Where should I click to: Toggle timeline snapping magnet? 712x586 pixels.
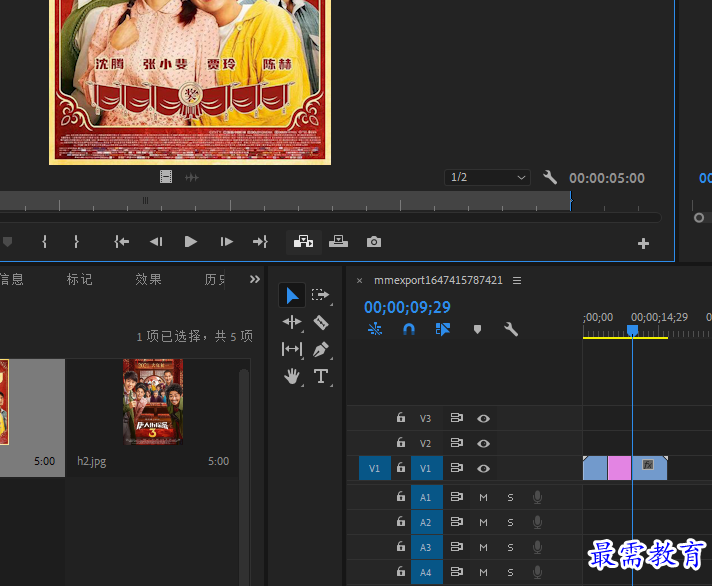[409, 329]
